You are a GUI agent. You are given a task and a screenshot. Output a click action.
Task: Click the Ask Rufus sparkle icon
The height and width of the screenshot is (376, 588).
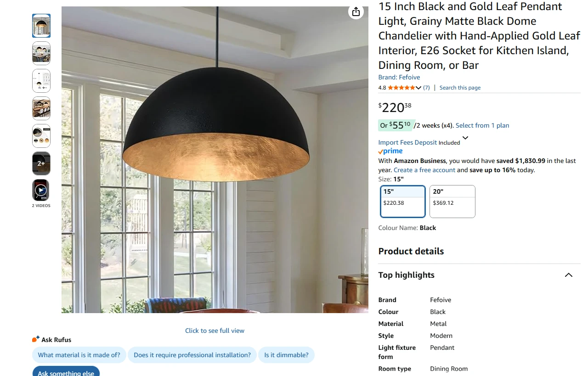coord(36,339)
